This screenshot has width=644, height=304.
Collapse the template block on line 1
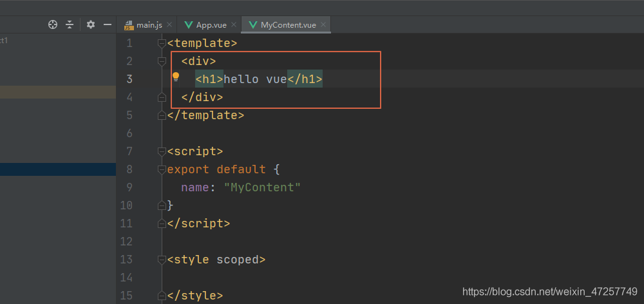[162, 43]
